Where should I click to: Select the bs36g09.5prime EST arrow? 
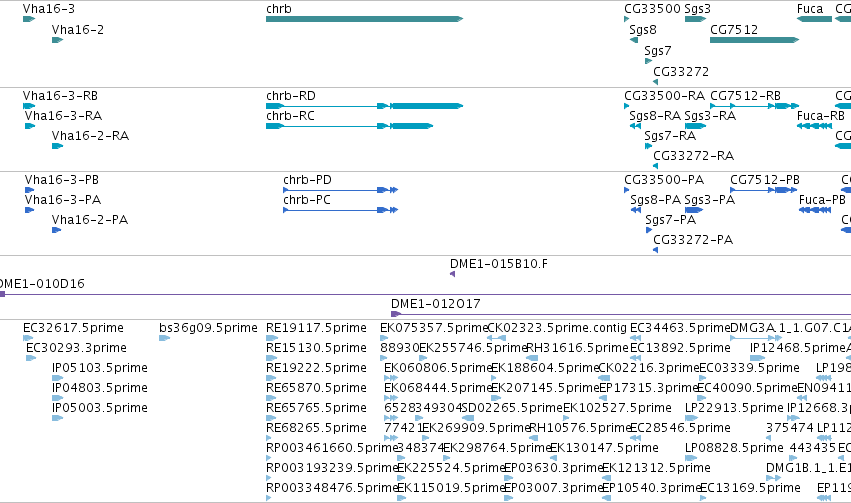tap(164, 338)
